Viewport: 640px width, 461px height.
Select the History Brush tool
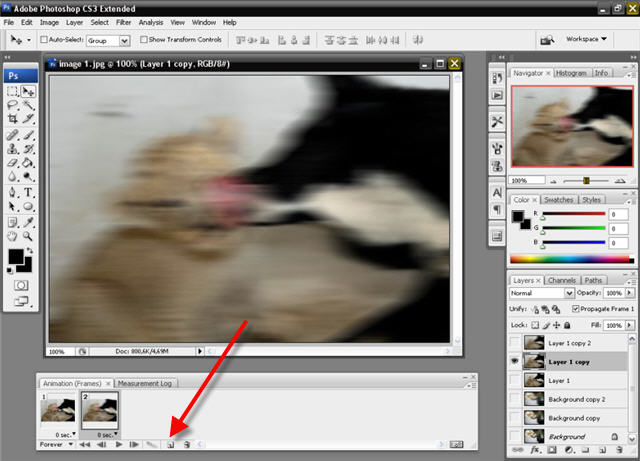[28, 149]
